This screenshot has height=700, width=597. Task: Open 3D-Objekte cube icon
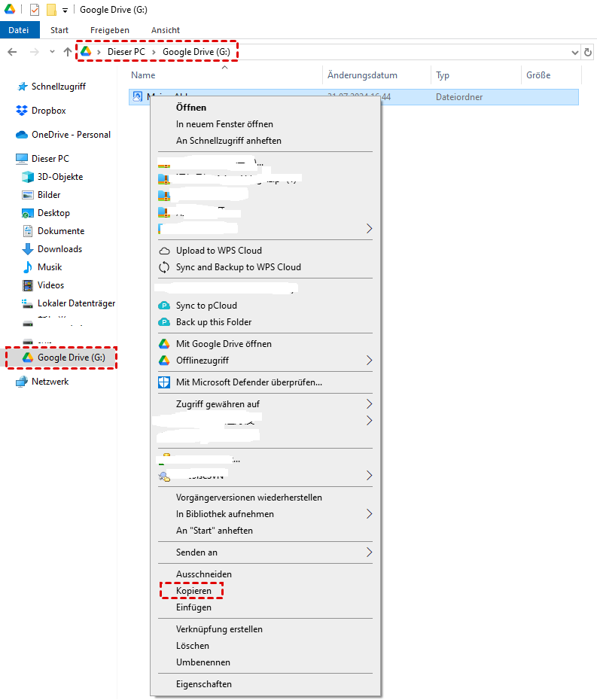[28, 177]
